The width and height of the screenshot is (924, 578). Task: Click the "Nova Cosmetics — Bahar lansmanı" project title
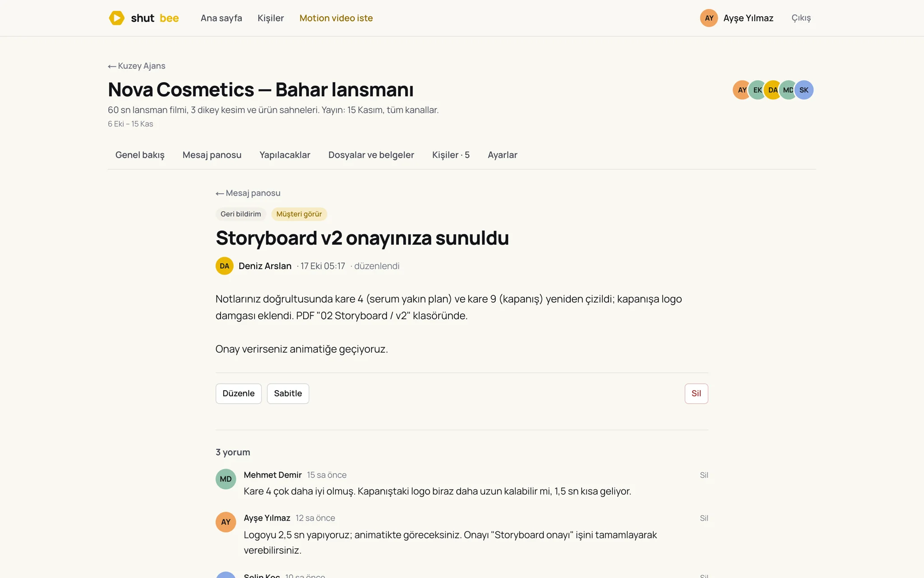[x=261, y=89]
